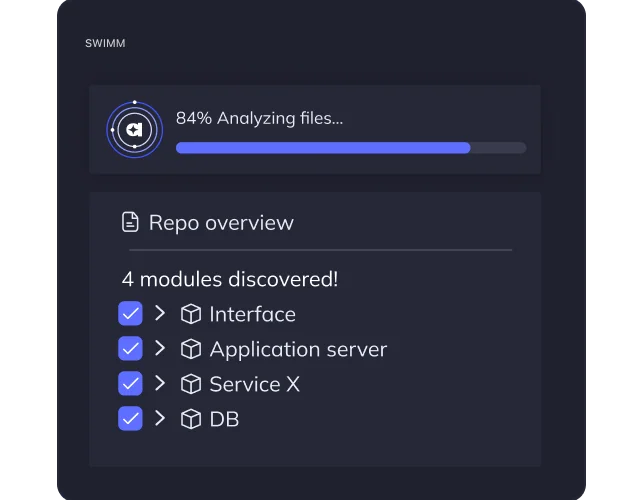Click the Service X cube icon
This screenshot has height=500, width=644.
[x=190, y=384]
